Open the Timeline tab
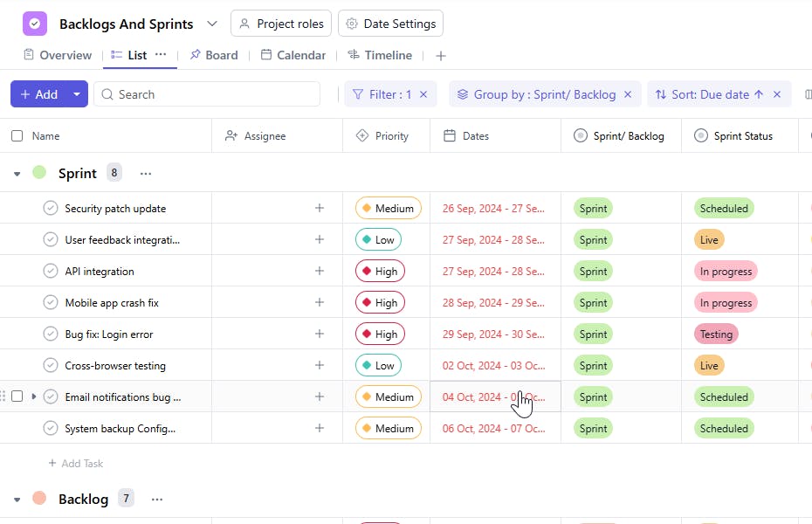 tap(380, 55)
